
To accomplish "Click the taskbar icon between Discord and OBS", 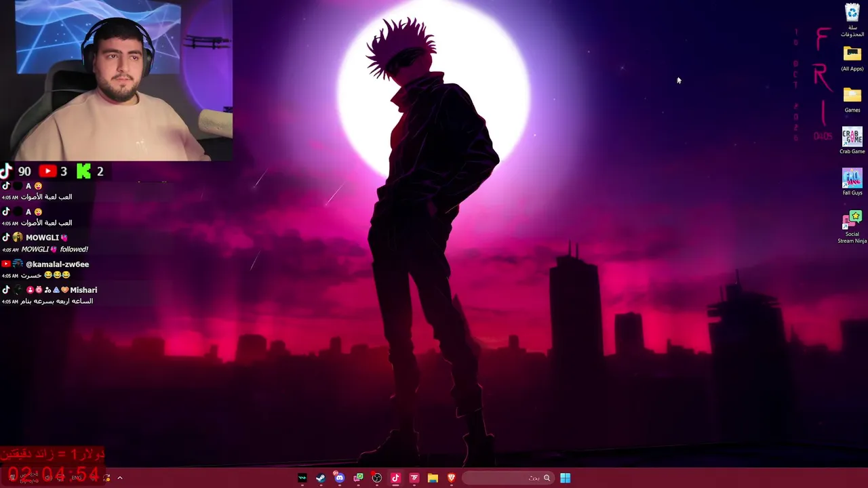I will 358,478.
